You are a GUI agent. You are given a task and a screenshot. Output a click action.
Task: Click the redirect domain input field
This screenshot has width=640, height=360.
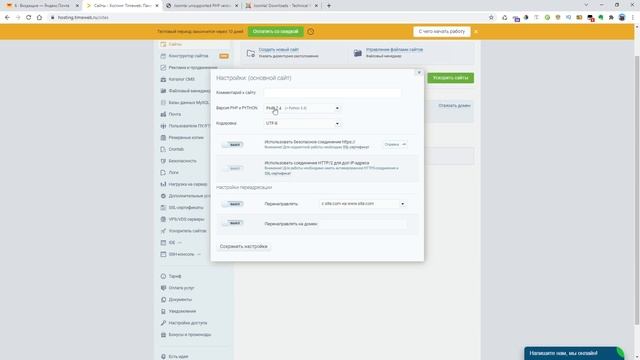363,224
